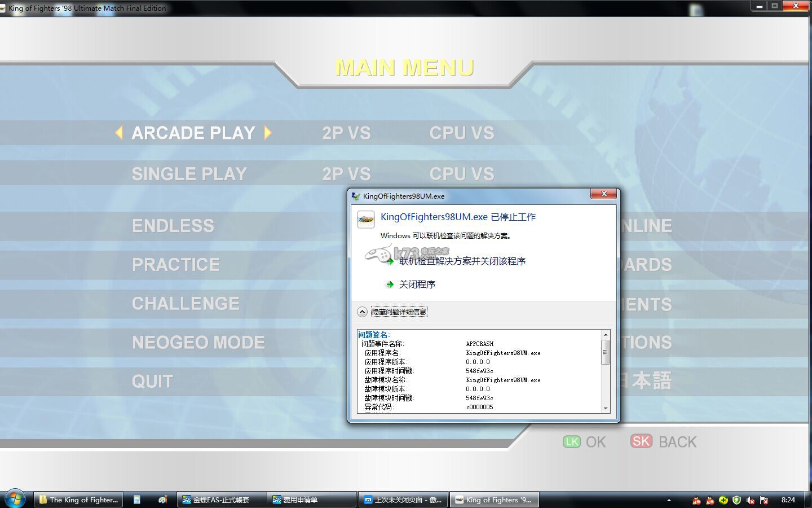
Task: Click calculator icon in taskbar
Action: tap(137, 500)
